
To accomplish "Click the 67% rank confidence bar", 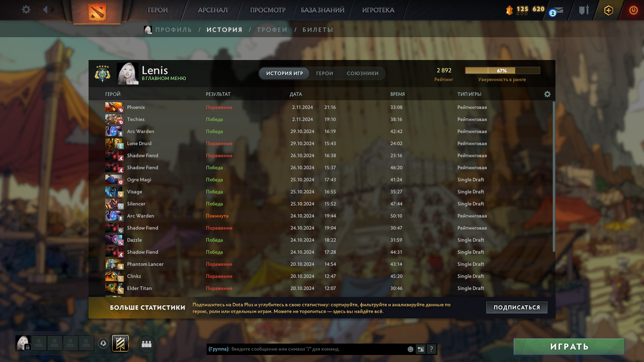I will point(503,70).
